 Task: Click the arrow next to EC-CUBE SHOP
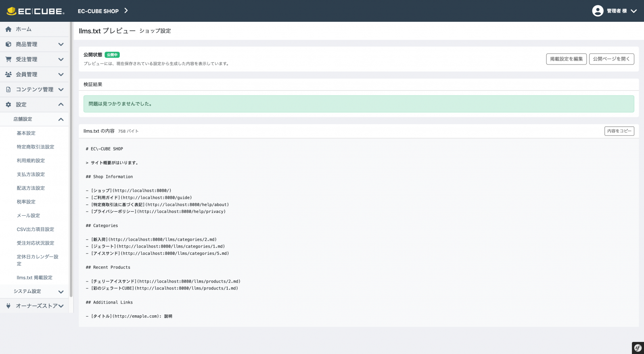click(x=126, y=11)
